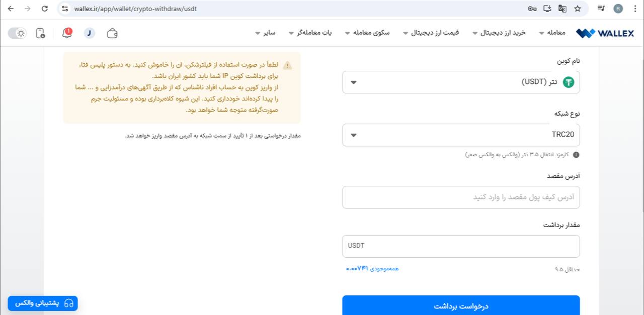Click minimum amount text حداقل ۹.۵
644x315 pixels.
click(x=567, y=269)
